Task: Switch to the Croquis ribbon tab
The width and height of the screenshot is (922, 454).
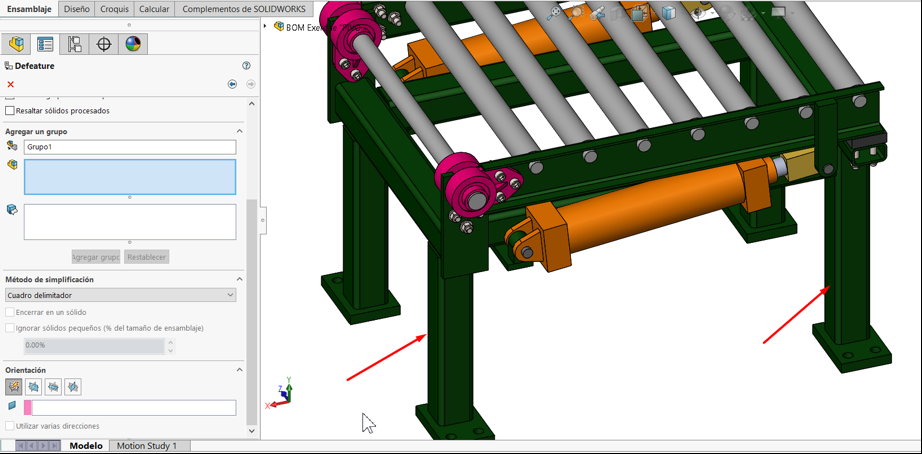Action: click(115, 9)
